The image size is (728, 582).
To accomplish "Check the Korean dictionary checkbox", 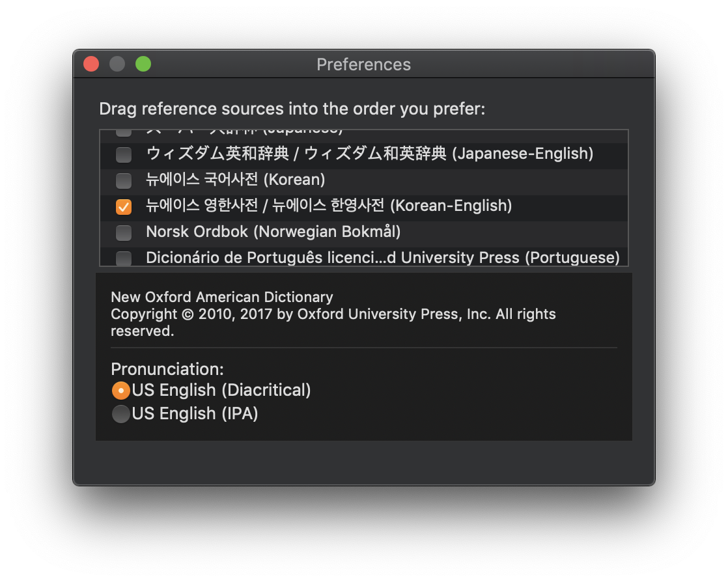I will tap(124, 180).
